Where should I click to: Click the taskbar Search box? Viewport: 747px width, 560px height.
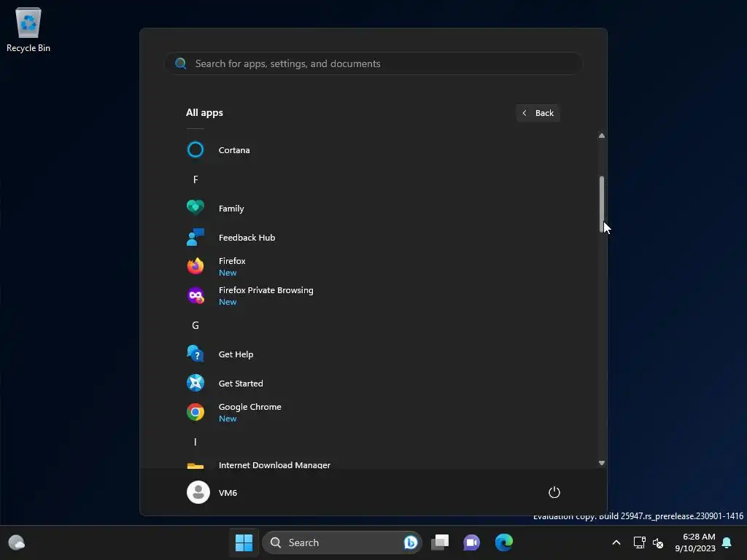tap(341, 542)
